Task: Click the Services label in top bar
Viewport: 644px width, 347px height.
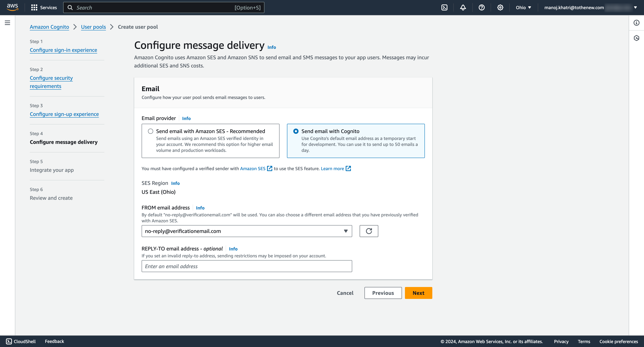Action: coord(48,7)
